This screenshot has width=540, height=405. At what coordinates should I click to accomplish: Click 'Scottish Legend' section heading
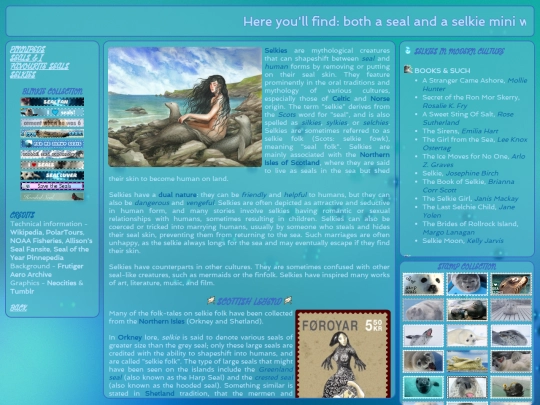click(x=249, y=301)
